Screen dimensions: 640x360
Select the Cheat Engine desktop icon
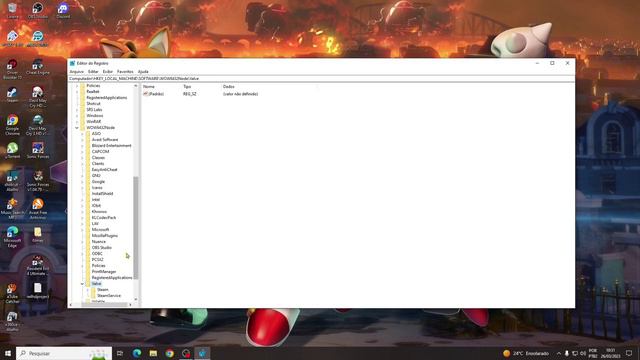click(38, 67)
